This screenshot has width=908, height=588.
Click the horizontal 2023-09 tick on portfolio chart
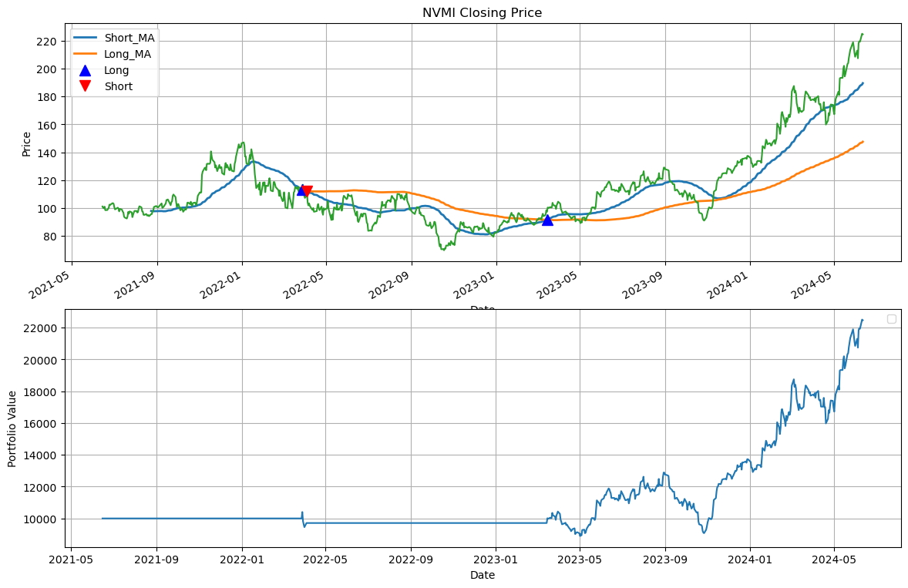tap(665, 560)
